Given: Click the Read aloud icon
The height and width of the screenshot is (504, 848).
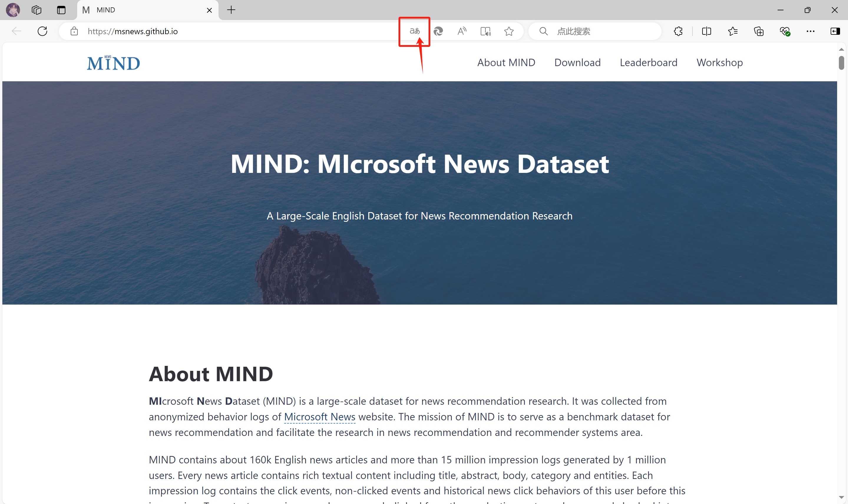Looking at the screenshot, I should click(x=462, y=31).
